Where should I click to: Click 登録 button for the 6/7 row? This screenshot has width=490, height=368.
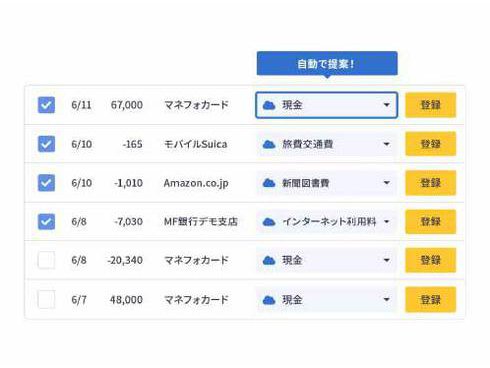(430, 299)
